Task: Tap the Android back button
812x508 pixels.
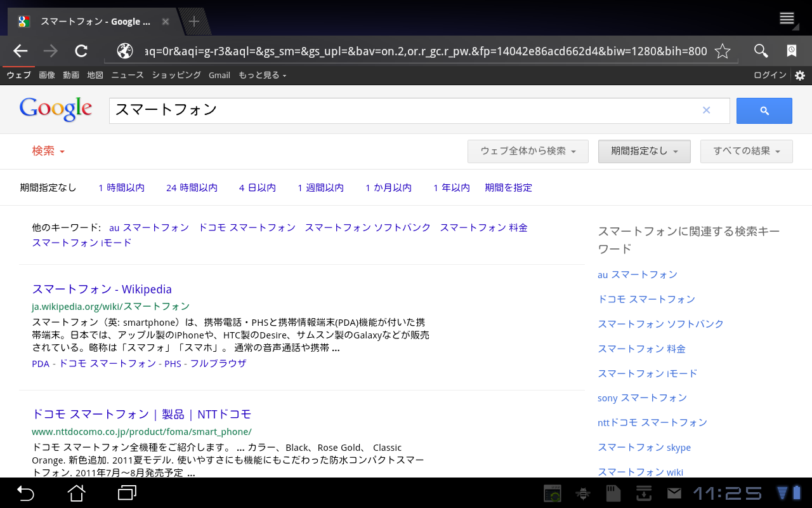Action: click(x=25, y=493)
